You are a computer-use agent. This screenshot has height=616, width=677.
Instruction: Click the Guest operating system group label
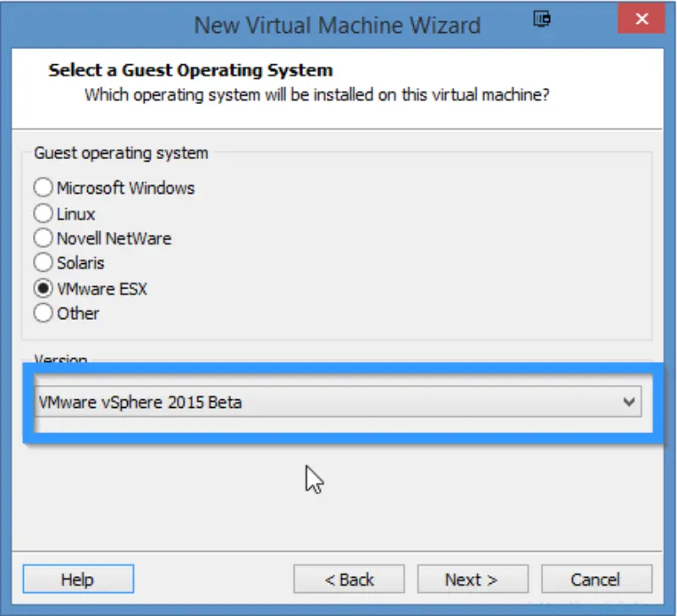coord(121,153)
